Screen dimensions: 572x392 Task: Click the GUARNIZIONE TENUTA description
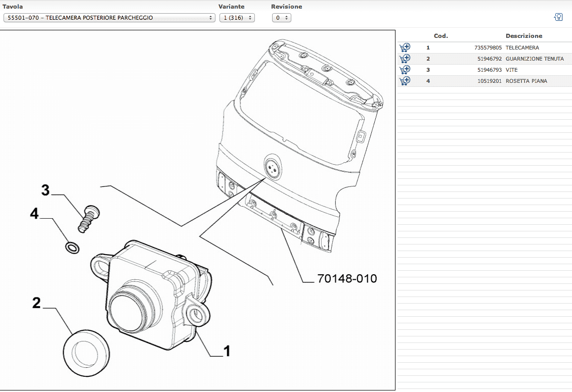point(535,59)
